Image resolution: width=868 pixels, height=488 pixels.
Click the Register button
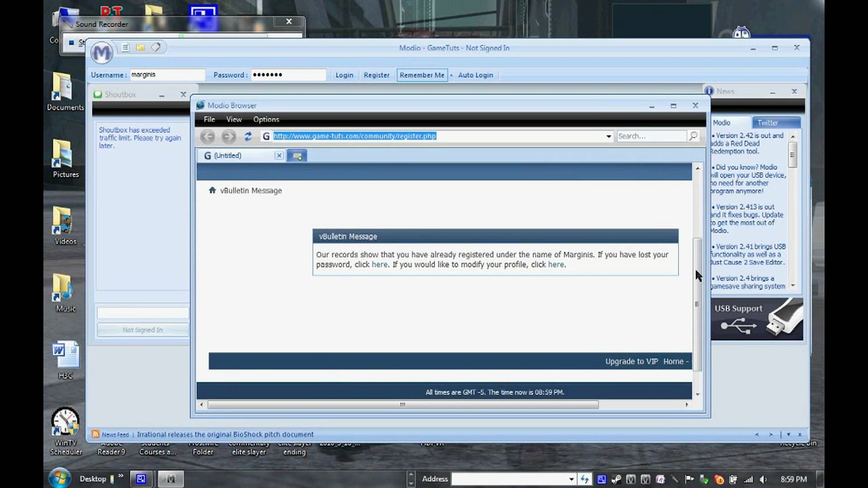point(376,75)
